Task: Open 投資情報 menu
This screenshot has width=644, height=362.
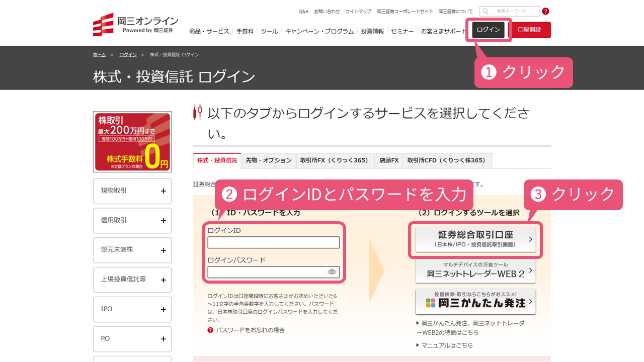Action: (x=372, y=31)
